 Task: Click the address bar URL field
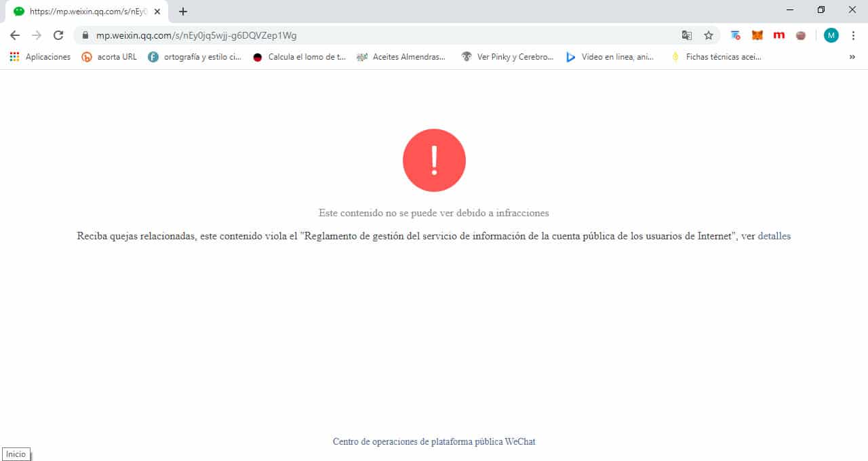380,35
